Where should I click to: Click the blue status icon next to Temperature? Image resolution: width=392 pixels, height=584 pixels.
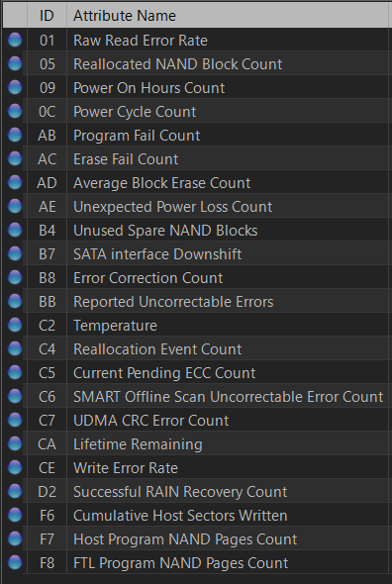pos(15,325)
